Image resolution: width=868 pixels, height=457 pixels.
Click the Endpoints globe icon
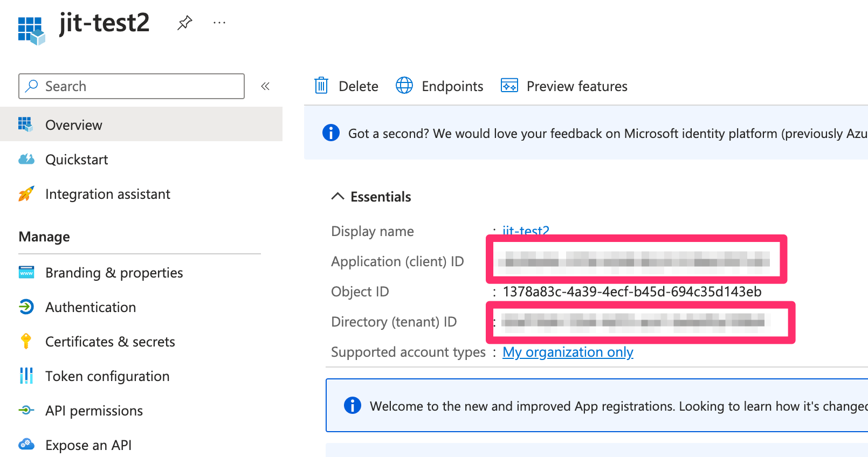(404, 86)
